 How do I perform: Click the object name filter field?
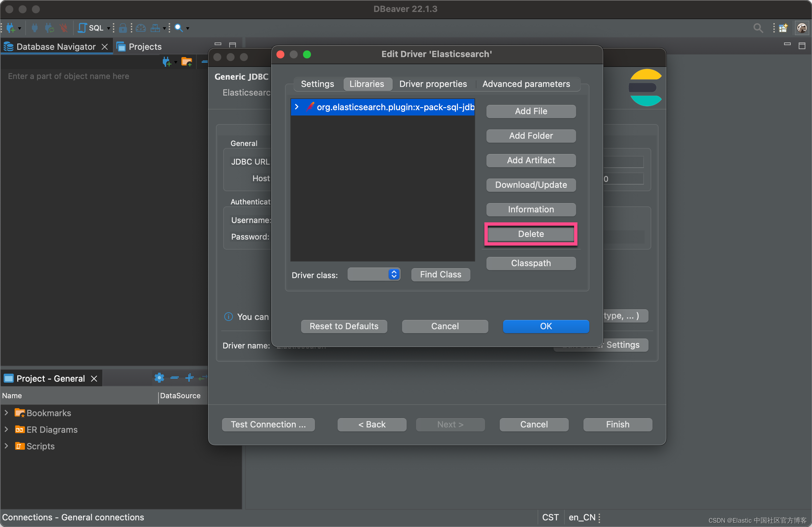68,76
